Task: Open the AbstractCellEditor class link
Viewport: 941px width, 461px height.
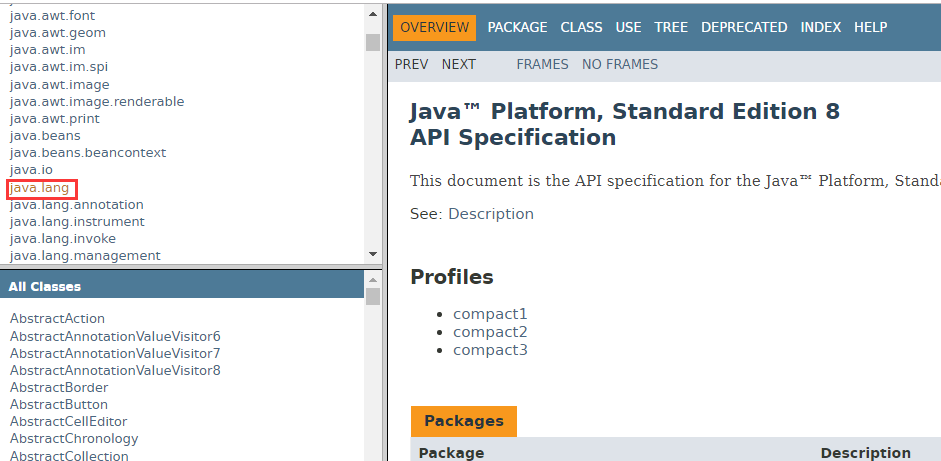Action: click(68, 422)
